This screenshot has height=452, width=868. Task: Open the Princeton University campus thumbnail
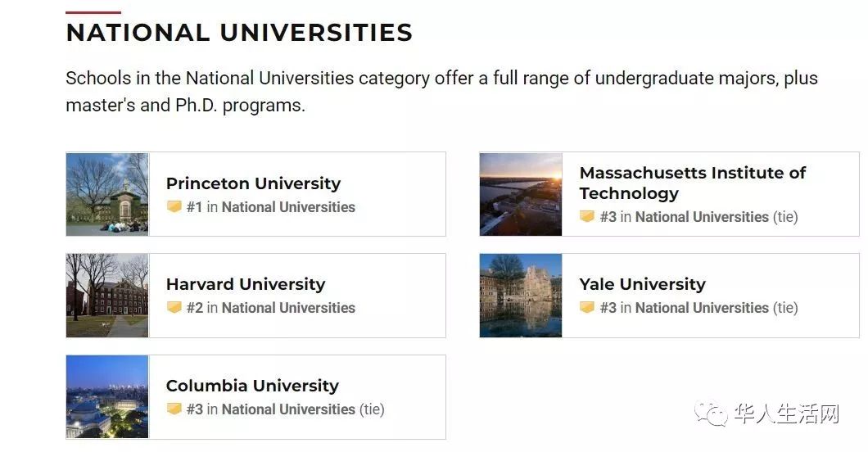(107, 194)
